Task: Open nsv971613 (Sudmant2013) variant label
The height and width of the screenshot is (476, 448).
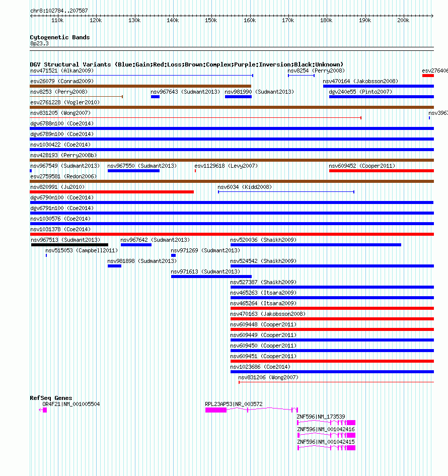Action: click(205, 272)
